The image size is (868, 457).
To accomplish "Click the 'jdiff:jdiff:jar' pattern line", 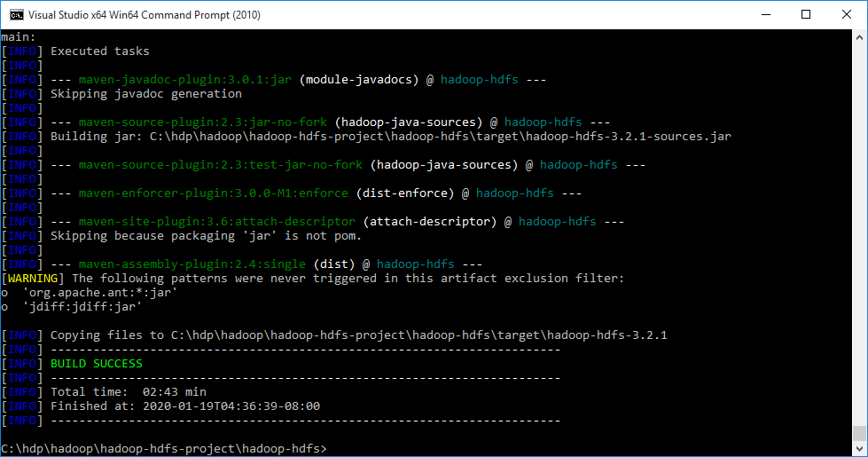I will click(x=72, y=306).
